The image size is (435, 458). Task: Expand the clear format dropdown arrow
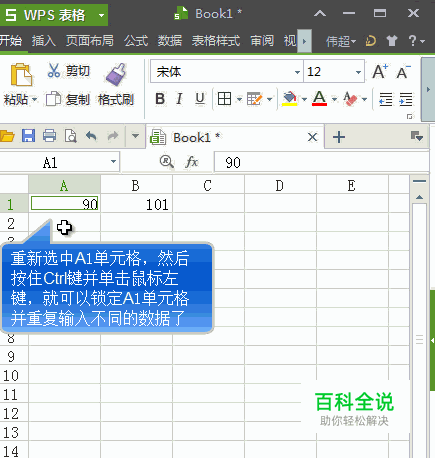[364, 99]
